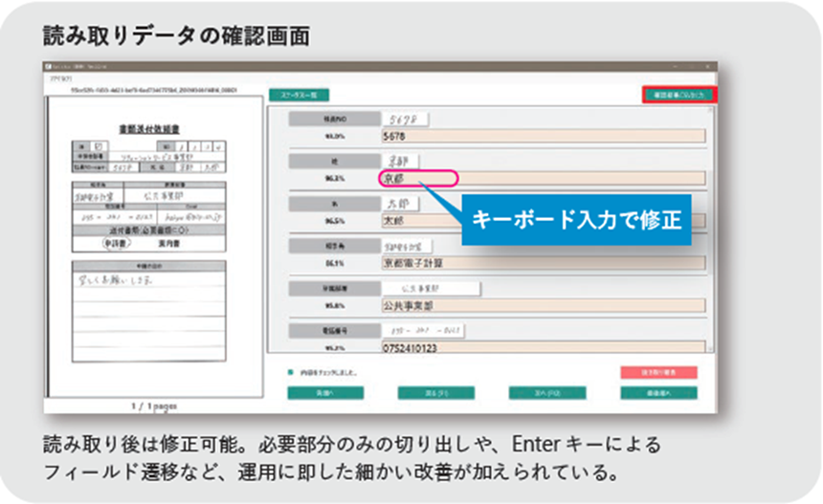Open the ステータス一覧 status list

click(300, 95)
